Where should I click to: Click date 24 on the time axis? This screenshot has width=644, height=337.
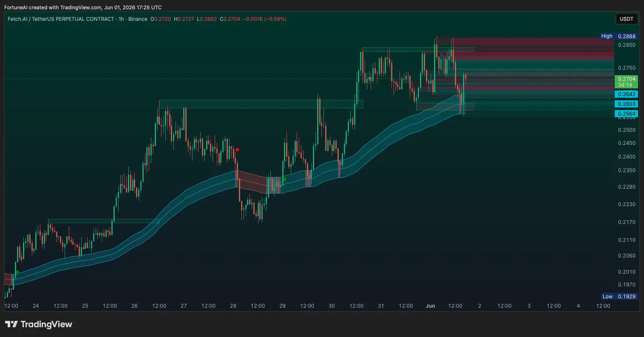(36, 306)
